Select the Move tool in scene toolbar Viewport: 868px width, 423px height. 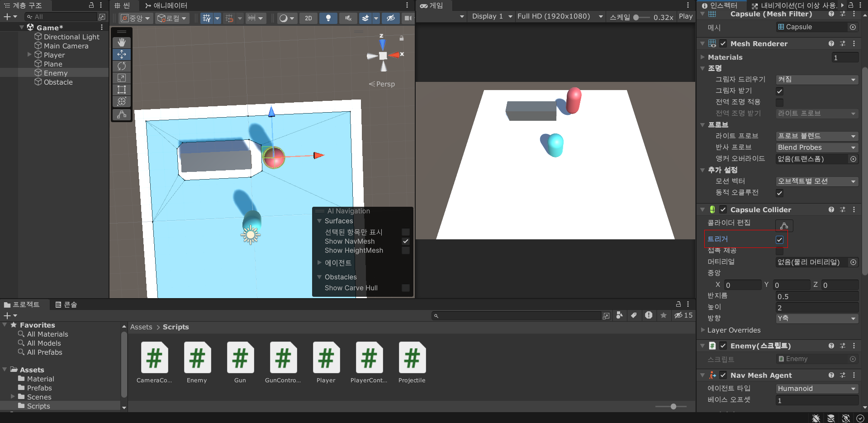pos(122,54)
